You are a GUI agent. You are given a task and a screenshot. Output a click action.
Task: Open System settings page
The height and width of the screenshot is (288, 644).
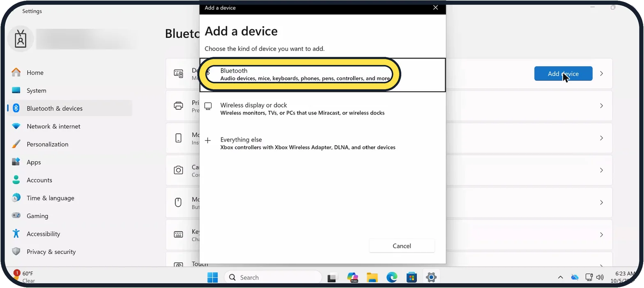(70, 91)
